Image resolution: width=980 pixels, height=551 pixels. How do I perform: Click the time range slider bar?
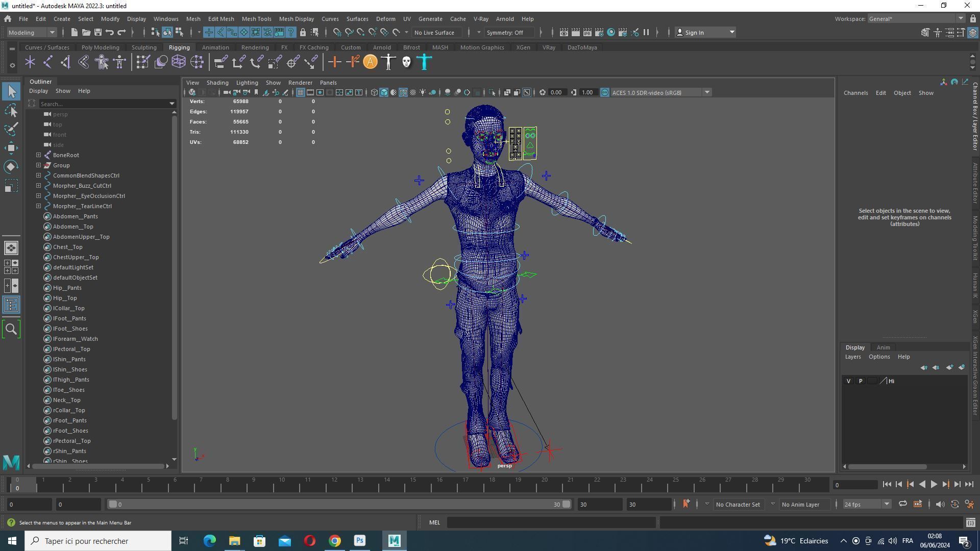pyautogui.click(x=339, y=505)
